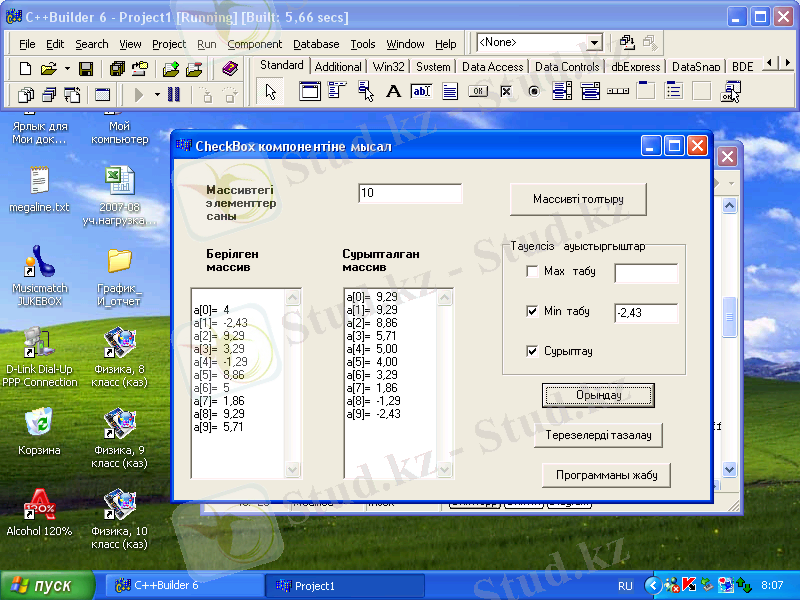The image size is (800, 600).
Task: Expand the dropdown arrow beside Open icon
Action: [67, 69]
